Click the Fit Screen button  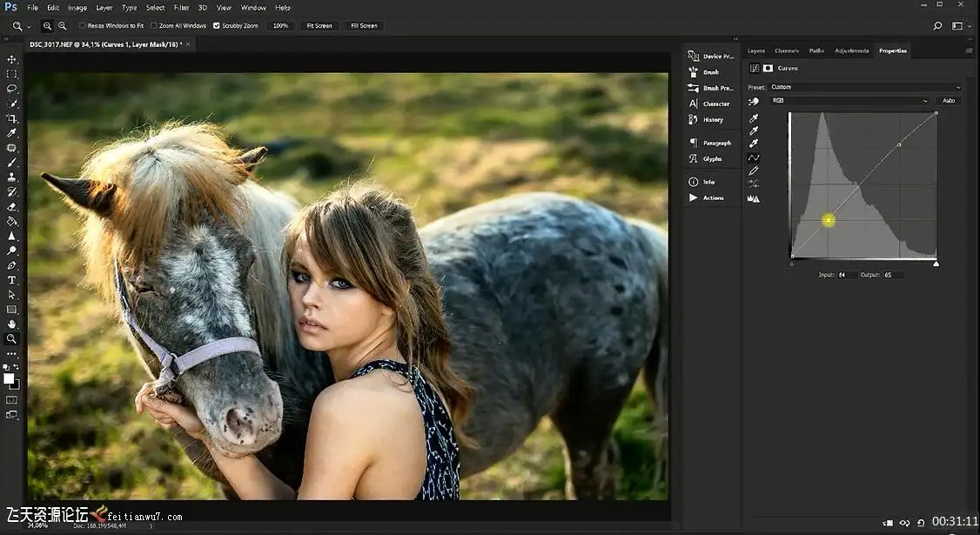[319, 26]
